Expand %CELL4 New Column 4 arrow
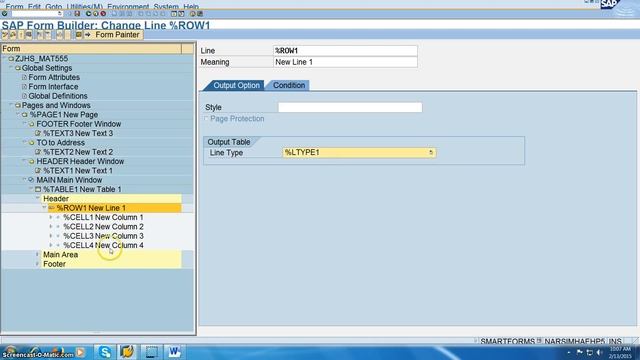Viewport: 640px width, 360px height. click(51, 245)
